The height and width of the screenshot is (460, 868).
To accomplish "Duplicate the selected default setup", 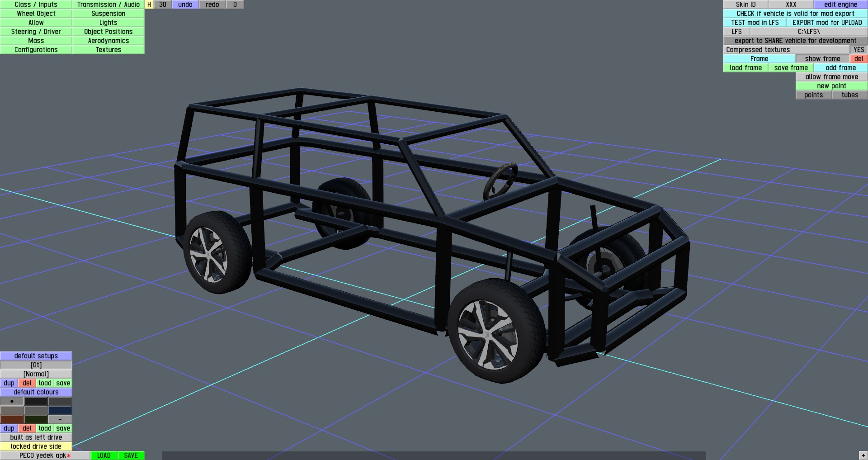I will point(9,383).
